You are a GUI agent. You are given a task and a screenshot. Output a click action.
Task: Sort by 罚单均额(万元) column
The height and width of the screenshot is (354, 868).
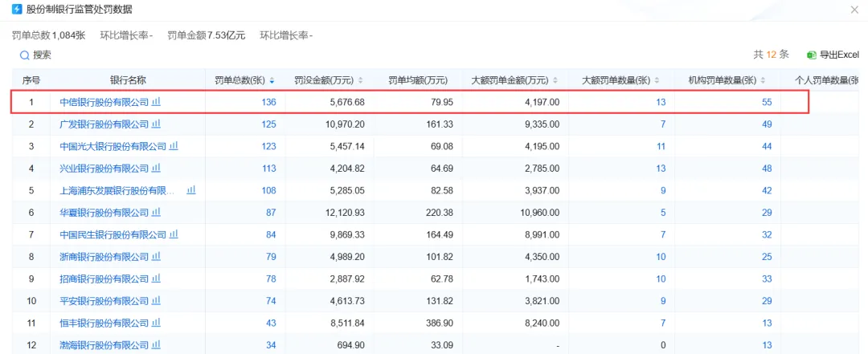453,80
